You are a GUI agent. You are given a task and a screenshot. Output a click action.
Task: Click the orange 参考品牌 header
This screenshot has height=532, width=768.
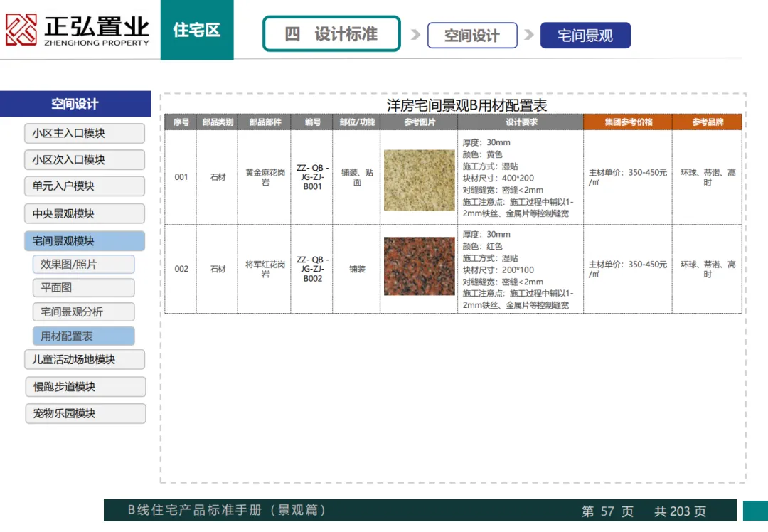708,122
